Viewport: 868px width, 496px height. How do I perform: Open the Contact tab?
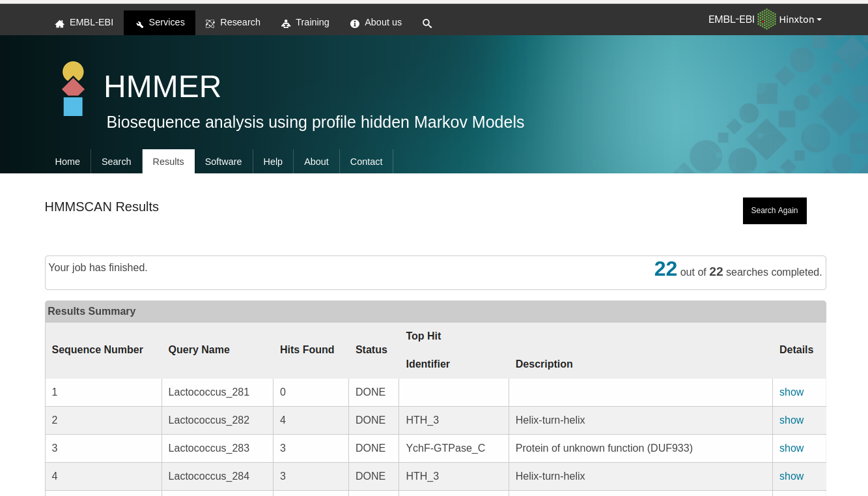366,162
